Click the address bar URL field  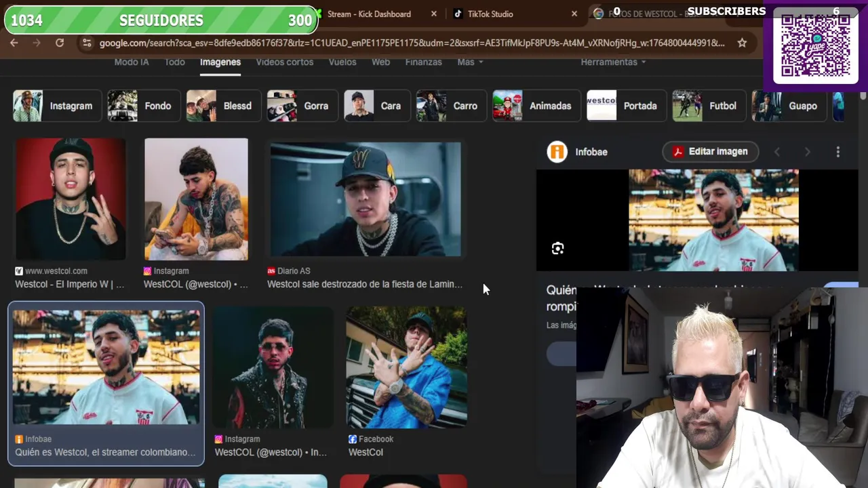[x=412, y=43]
